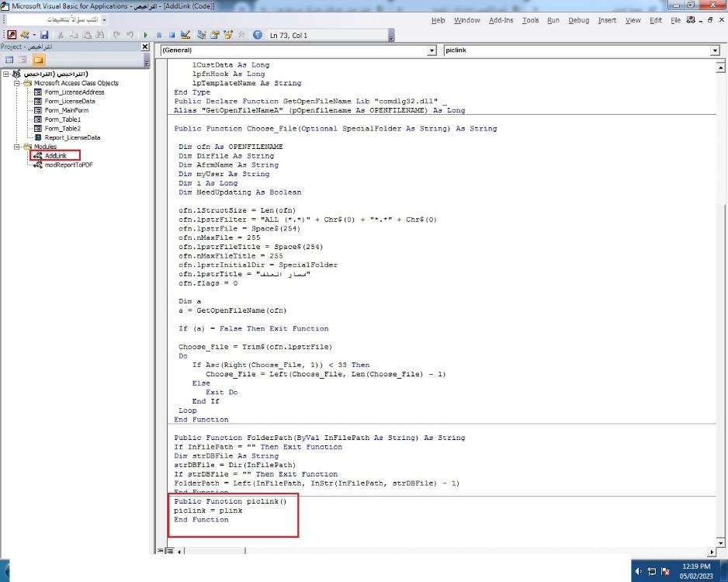Toggle Procedure View button at bottom left
Viewport: 728px width, 582px height.
pos(161,551)
